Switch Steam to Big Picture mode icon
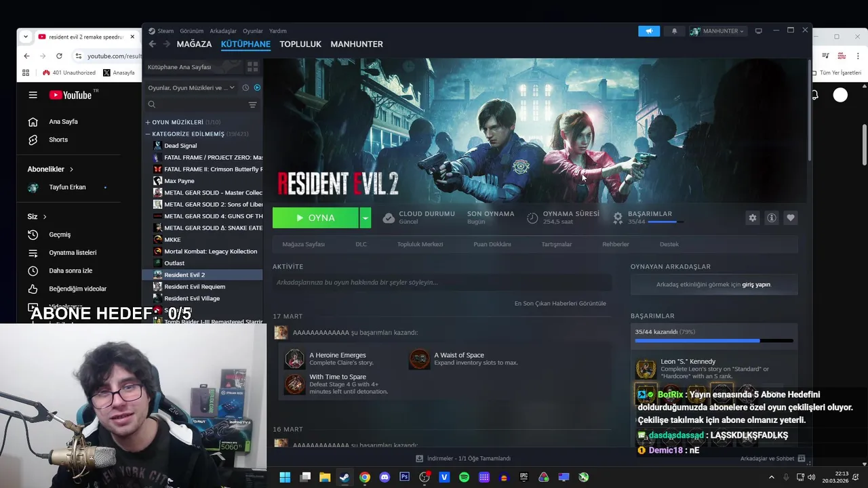 [758, 30]
